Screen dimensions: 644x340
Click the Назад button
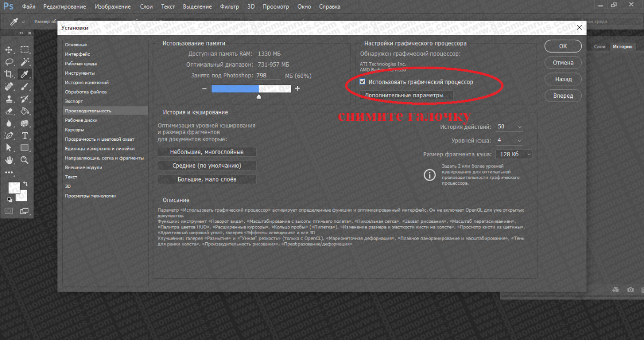(x=562, y=79)
